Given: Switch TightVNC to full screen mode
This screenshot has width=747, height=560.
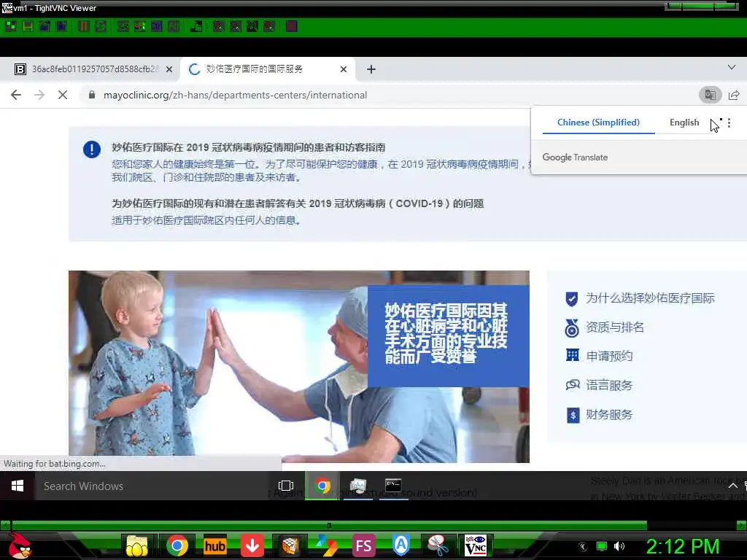Looking at the screenshot, I should coord(292,26).
